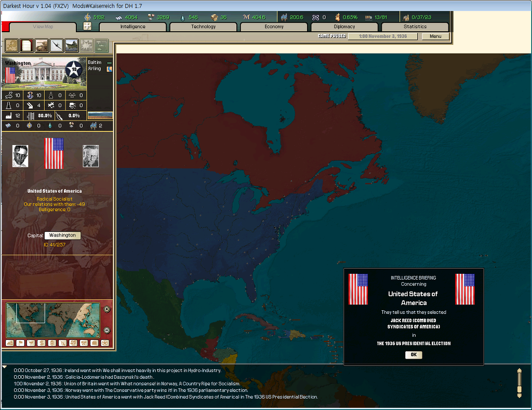Click the world minimap
Screen dimensions: 532x410
(x=53, y=320)
